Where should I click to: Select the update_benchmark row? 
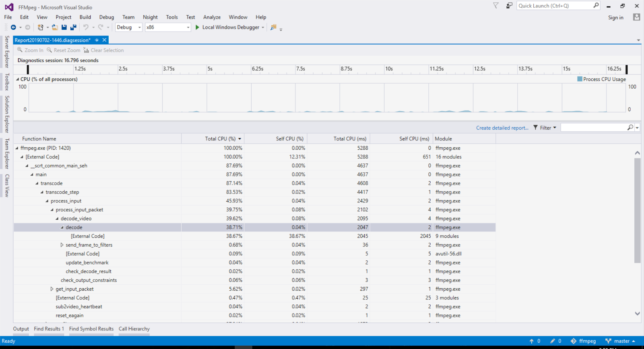pos(254,262)
